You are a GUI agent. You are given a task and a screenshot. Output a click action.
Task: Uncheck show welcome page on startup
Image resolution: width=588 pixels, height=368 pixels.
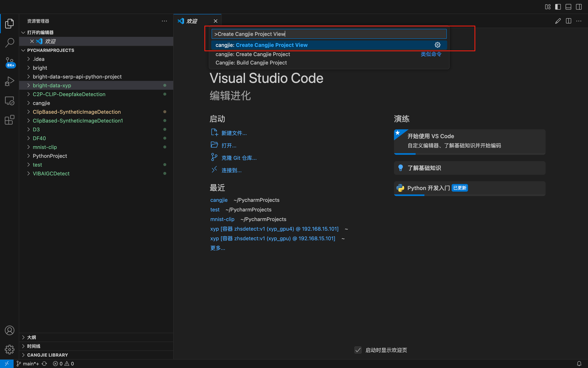pyautogui.click(x=358, y=350)
